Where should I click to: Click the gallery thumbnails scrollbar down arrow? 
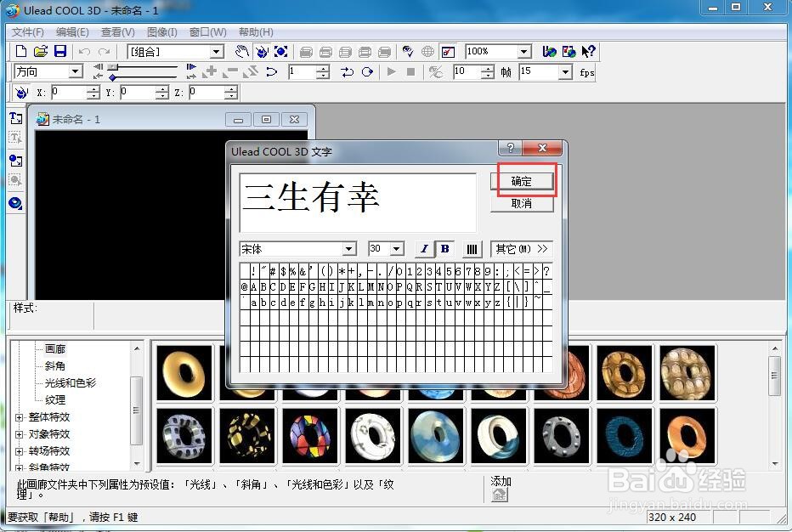tap(775, 464)
